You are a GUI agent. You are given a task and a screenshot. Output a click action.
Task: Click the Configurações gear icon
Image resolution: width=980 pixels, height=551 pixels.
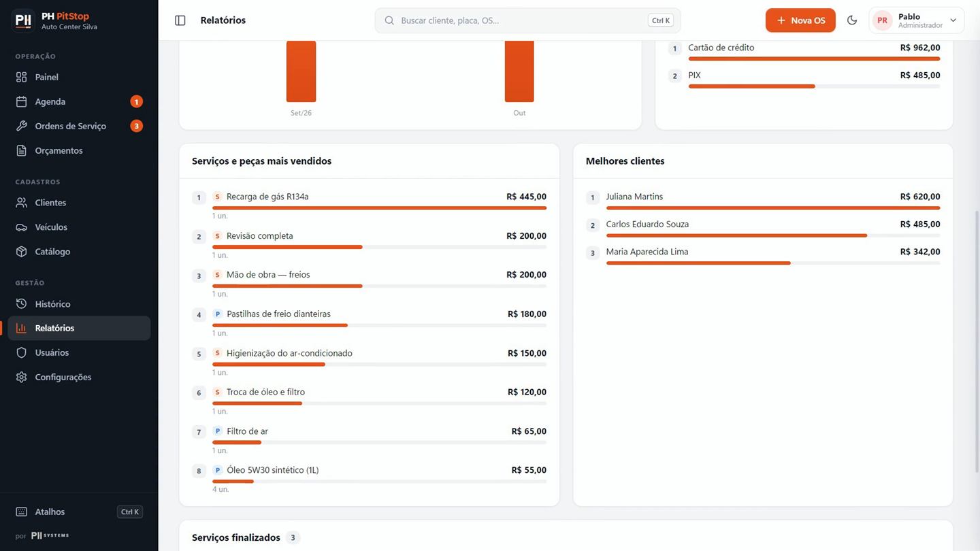point(22,377)
